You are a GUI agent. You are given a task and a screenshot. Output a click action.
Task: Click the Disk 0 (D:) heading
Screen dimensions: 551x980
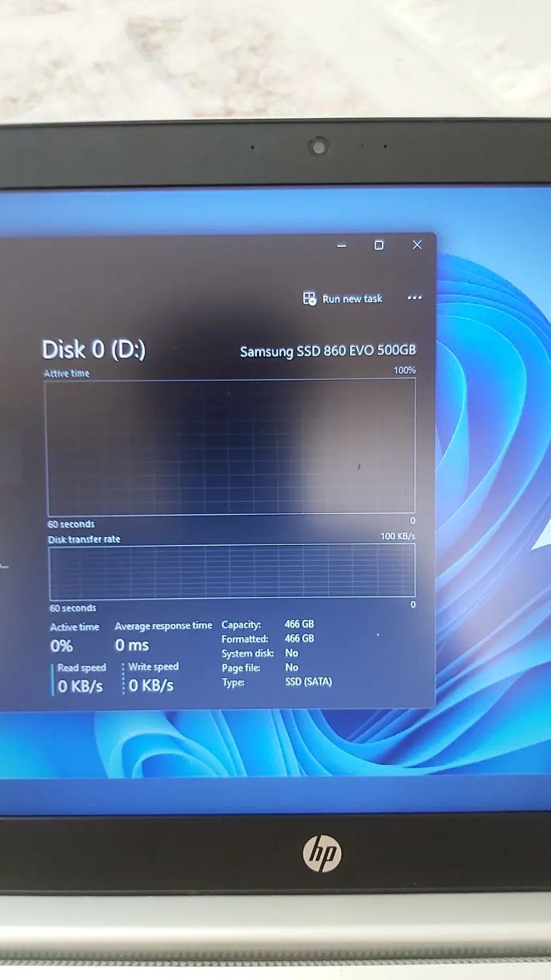(93, 349)
